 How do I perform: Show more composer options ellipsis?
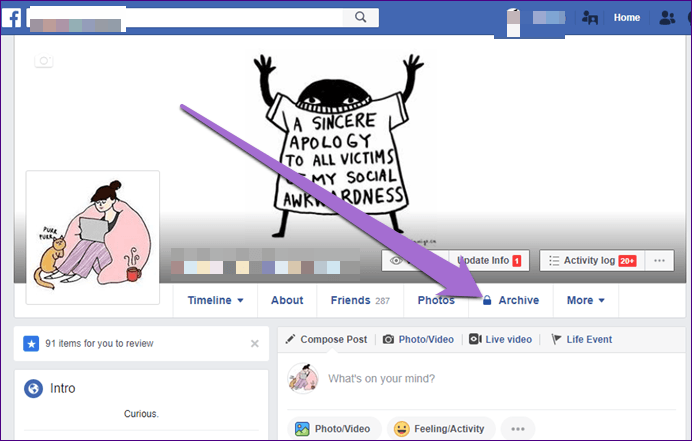[518, 429]
